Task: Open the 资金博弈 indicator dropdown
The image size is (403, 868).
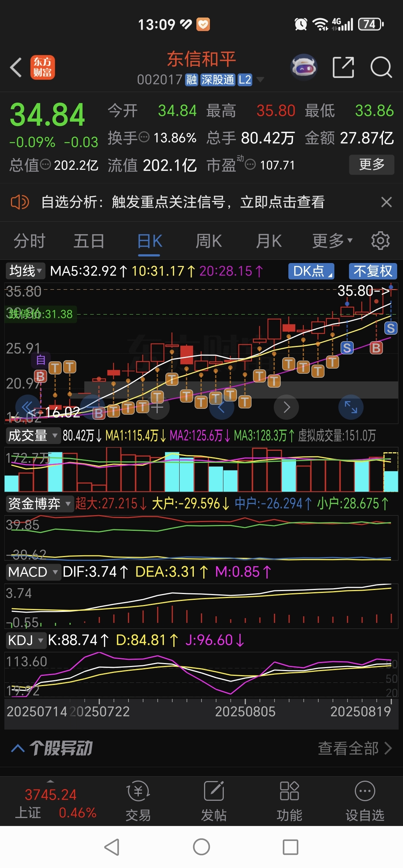Action: [39, 504]
